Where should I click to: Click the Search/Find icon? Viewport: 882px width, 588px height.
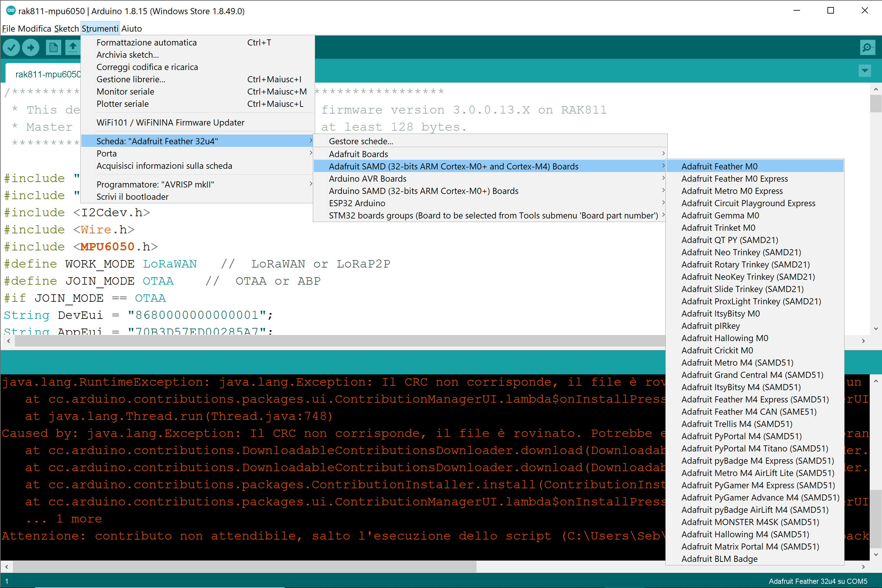(x=868, y=48)
